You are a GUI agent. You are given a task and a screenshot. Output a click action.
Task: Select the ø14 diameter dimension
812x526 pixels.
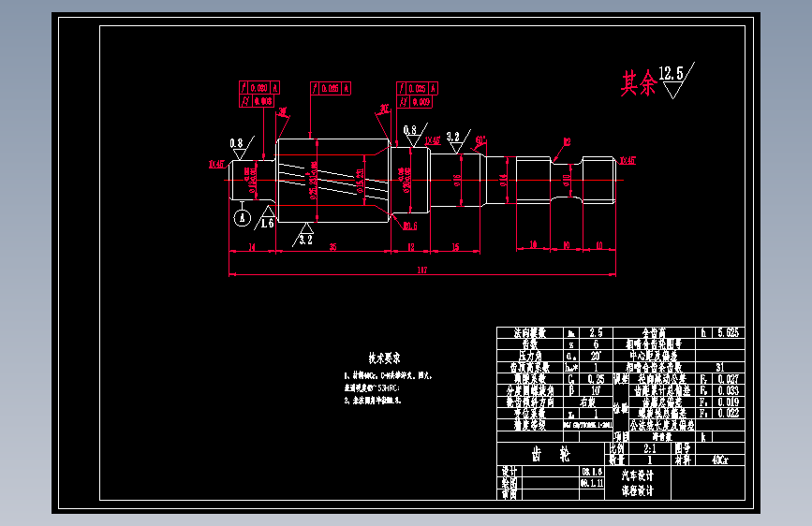pyautogui.click(x=503, y=180)
